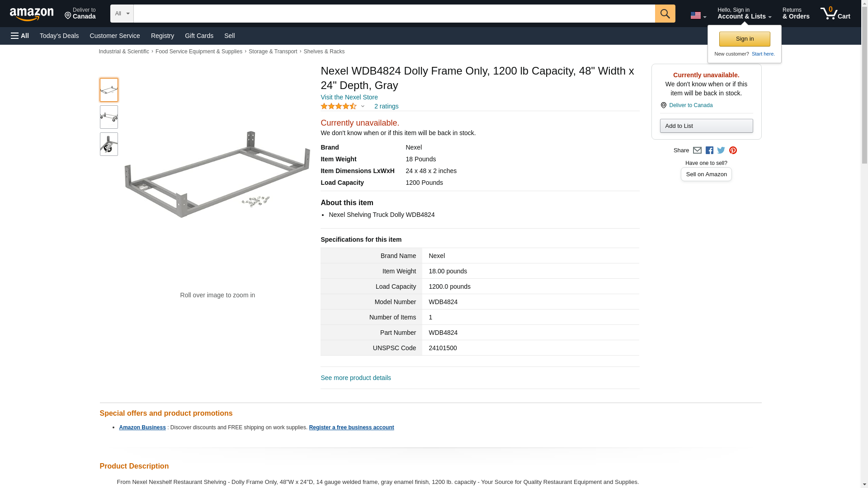Focus the Amazon search input field
Image resolution: width=868 pixels, height=488 pixels.
point(394,14)
